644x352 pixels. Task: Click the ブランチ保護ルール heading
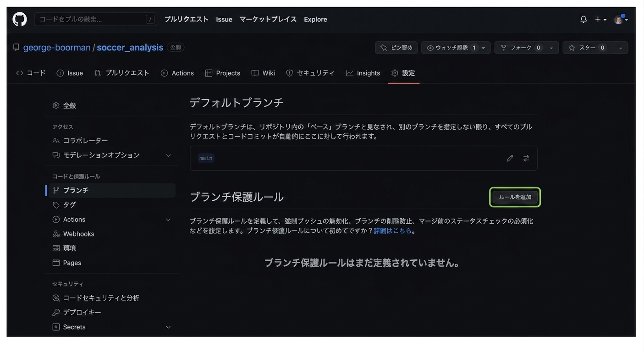(x=237, y=197)
